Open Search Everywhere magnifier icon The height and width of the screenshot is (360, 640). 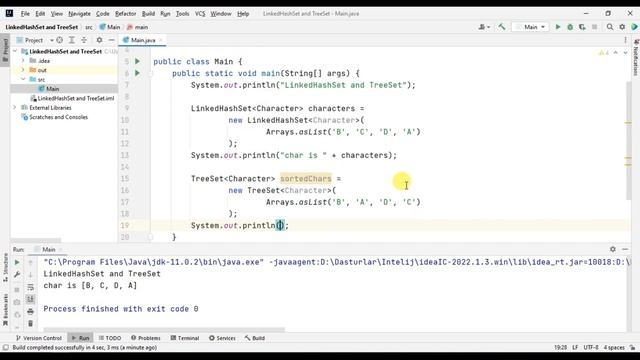[610, 27]
